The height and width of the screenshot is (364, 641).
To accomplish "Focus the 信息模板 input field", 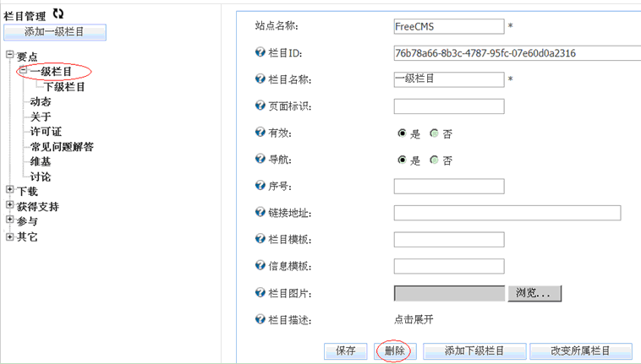I will pyautogui.click(x=449, y=267).
